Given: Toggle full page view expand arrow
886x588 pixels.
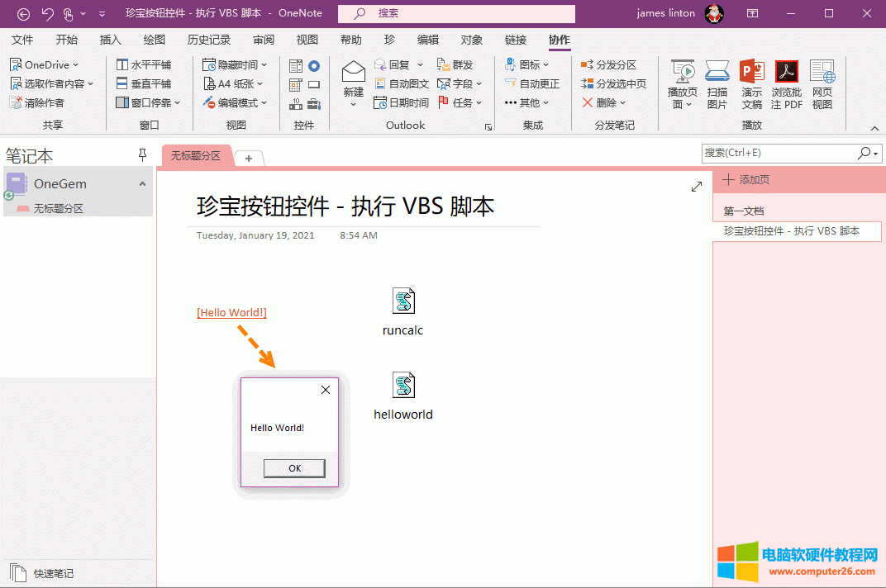Looking at the screenshot, I should (696, 187).
